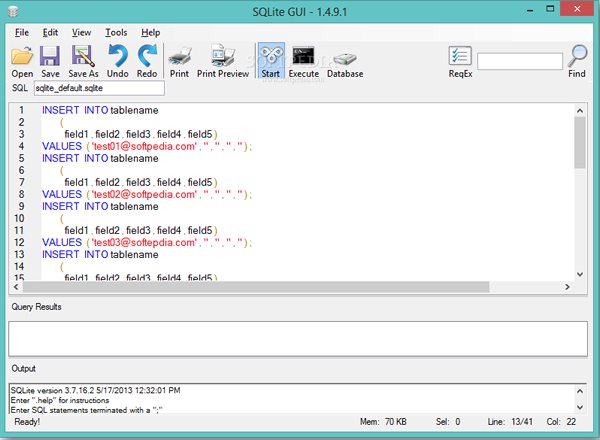Click the 'test01@softpedia.com' value on line 4
This screenshot has width=600, height=440.
(x=145, y=146)
